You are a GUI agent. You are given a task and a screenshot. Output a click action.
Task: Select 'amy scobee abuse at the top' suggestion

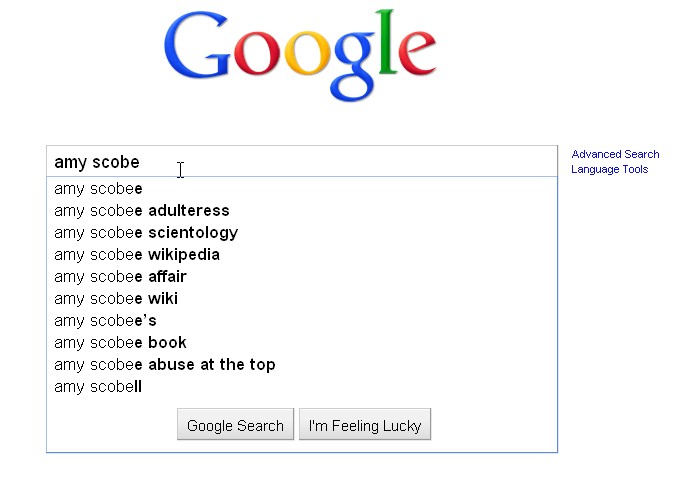tap(165, 364)
